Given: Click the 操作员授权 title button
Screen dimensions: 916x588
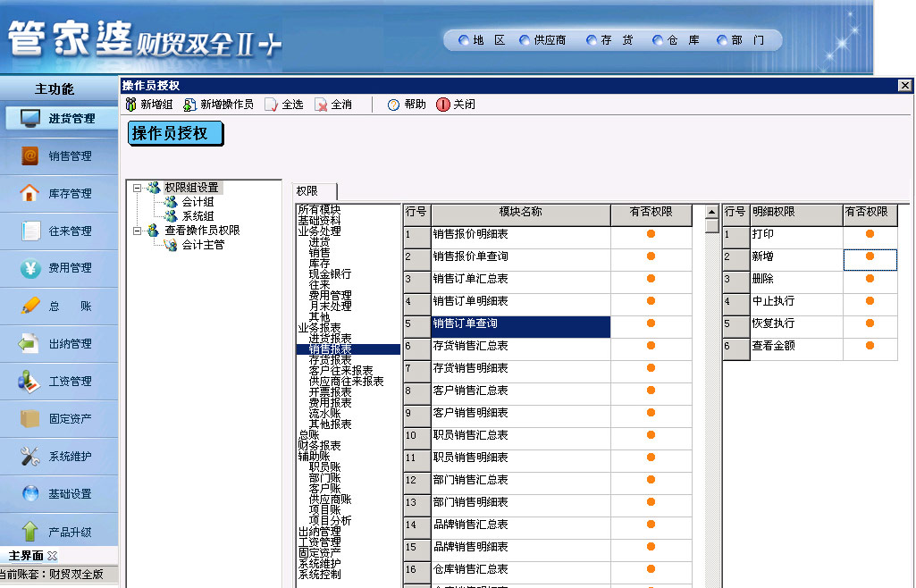Looking at the screenshot, I should (174, 133).
